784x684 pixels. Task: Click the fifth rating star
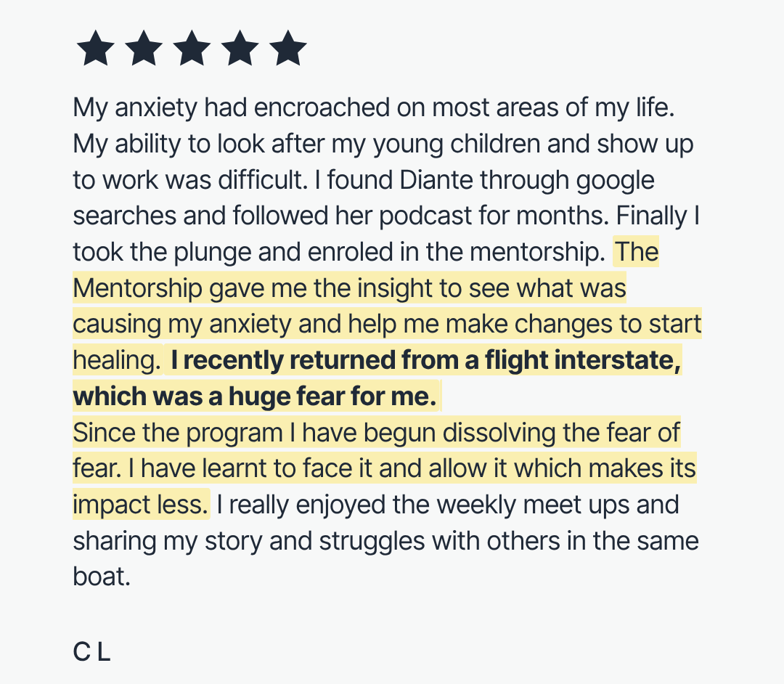[287, 48]
